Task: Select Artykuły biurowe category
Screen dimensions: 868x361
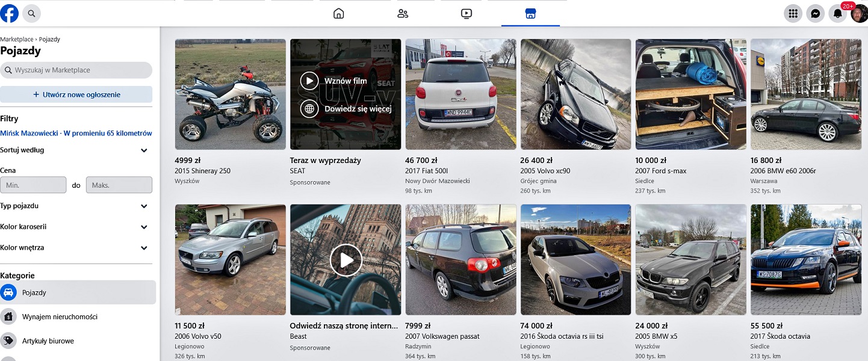Action: pyautogui.click(x=78, y=341)
